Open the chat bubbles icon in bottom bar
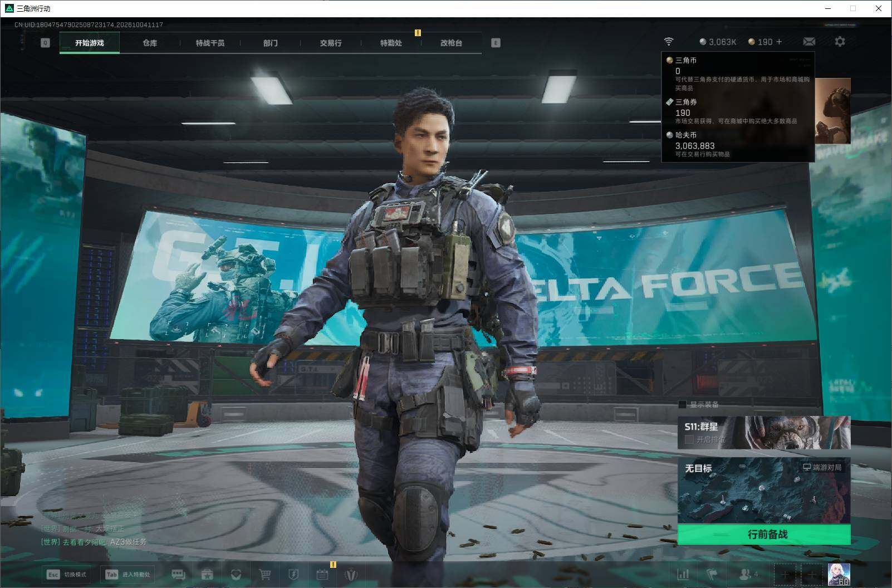The height and width of the screenshot is (588, 892). (x=178, y=574)
